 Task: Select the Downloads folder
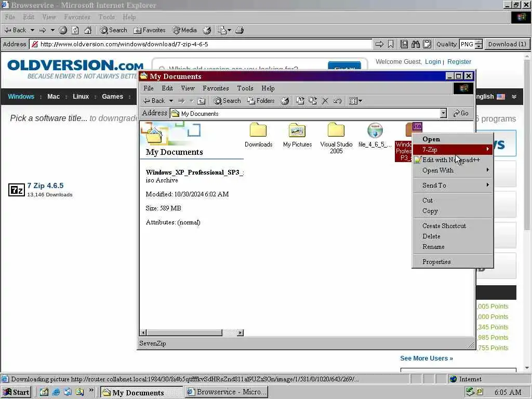(259, 135)
